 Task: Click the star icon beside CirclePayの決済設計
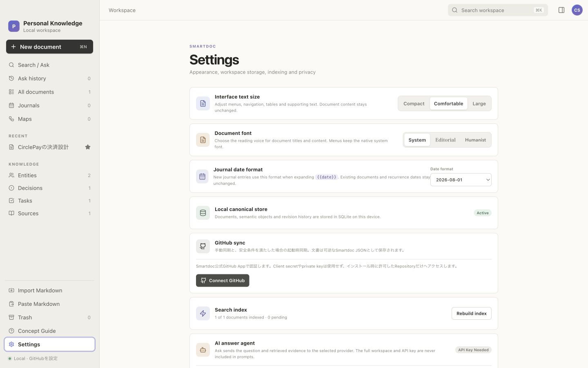[88, 147]
